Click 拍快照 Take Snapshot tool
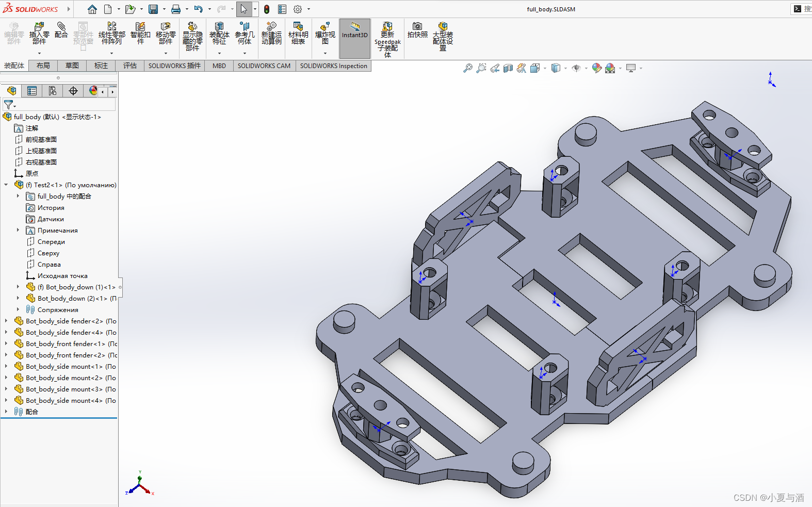This screenshot has height=507, width=812. (417, 30)
